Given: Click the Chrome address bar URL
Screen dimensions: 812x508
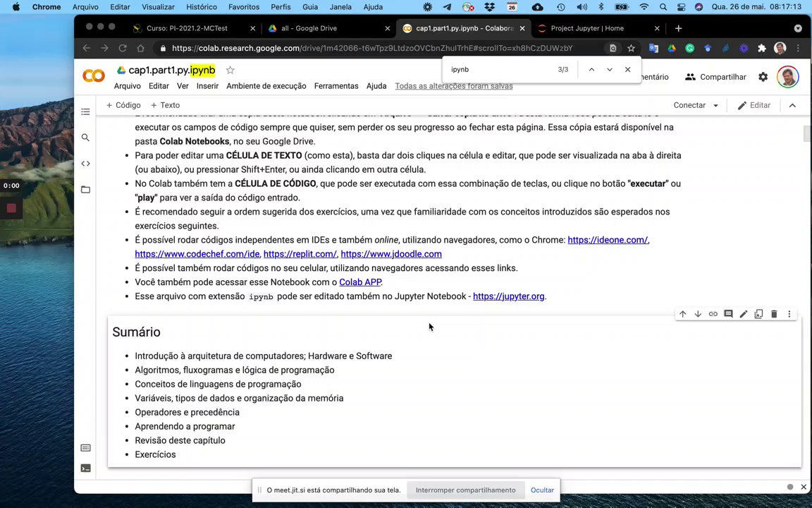Looking at the screenshot, I should pos(372,48).
